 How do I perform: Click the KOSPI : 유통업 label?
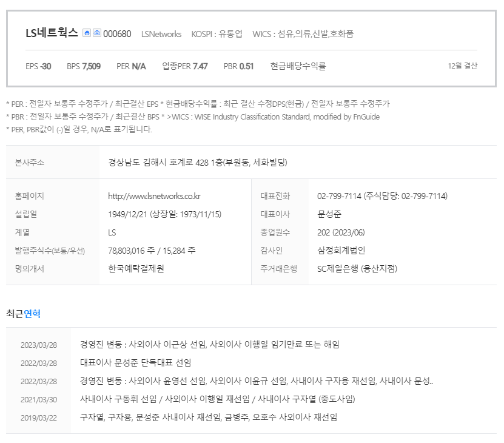217,34
